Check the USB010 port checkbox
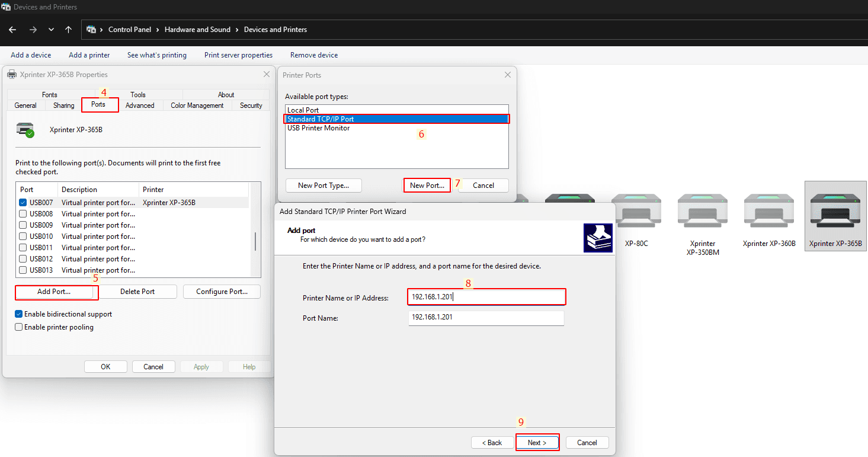 pos(23,237)
